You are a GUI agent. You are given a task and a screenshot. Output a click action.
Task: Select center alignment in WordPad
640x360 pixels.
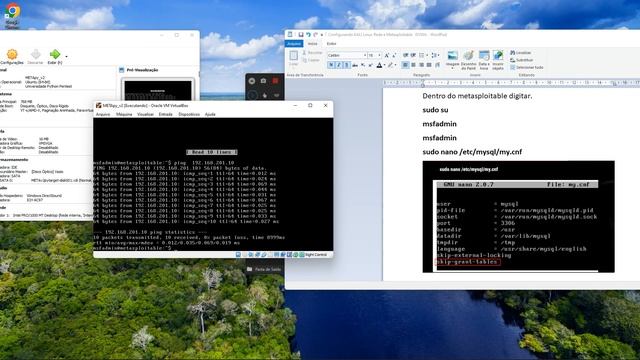click(x=413, y=65)
